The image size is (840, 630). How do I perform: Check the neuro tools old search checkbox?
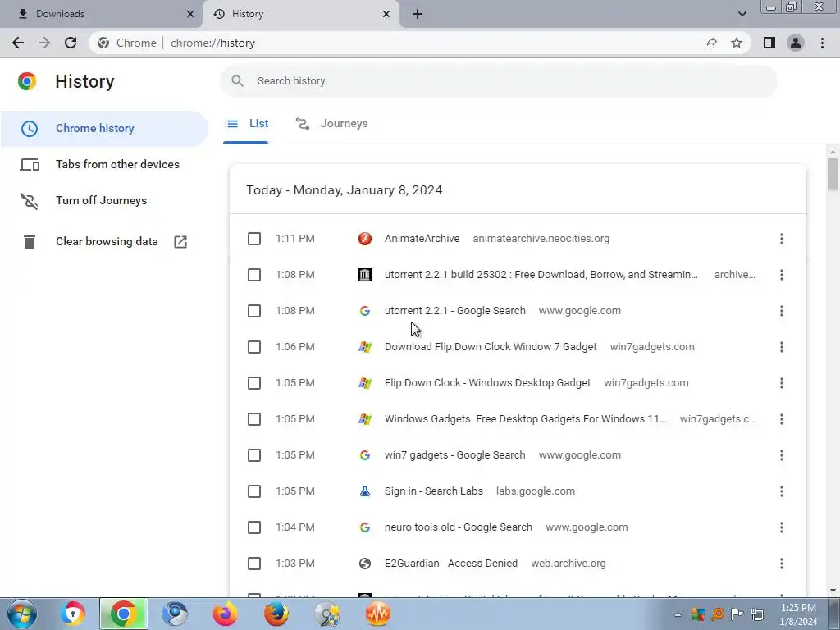254,527
